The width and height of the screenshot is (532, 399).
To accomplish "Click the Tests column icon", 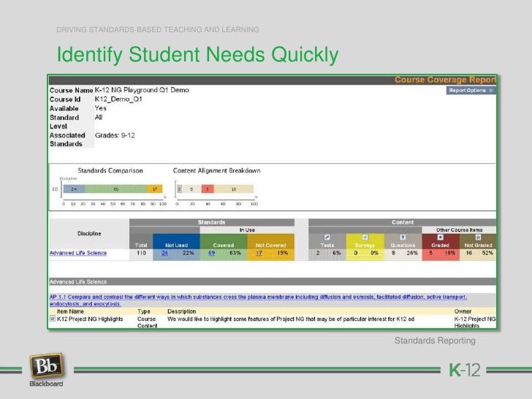I will pyautogui.click(x=327, y=237).
